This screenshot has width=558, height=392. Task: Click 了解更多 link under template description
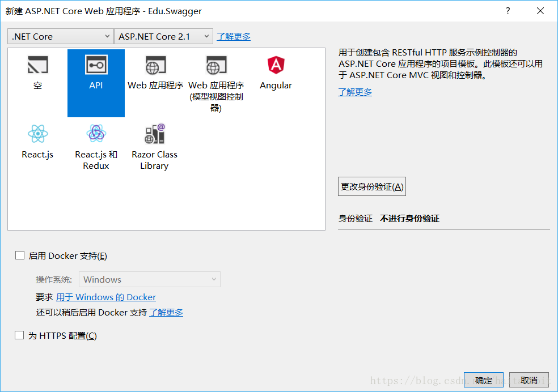355,92
